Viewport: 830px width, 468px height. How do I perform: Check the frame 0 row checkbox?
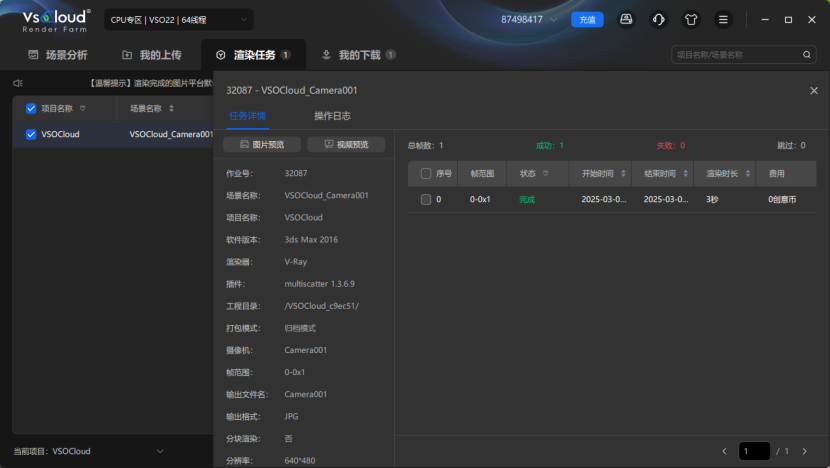(426, 200)
